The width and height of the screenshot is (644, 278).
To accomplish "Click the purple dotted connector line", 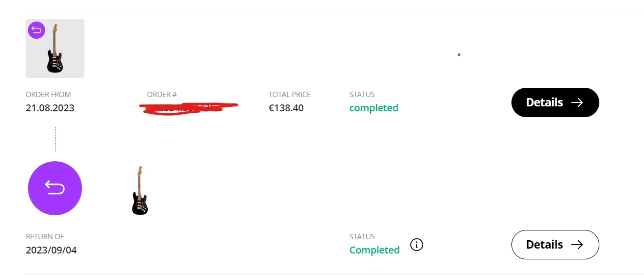I will [x=55, y=139].
